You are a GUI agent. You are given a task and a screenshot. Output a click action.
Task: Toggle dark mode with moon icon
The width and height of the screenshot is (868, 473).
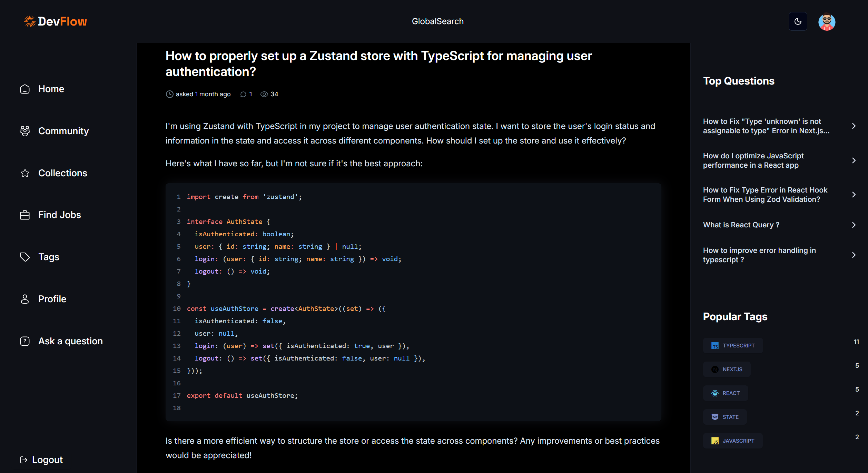coord(798,21)
